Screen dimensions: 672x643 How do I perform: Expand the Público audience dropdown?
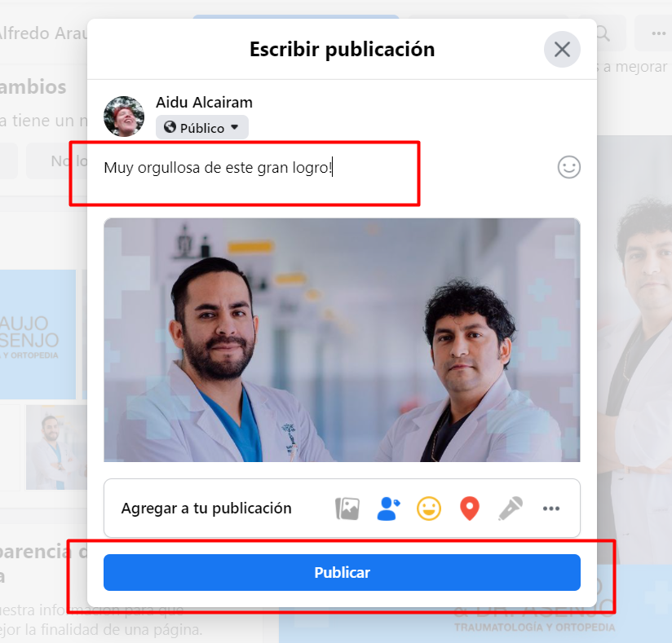(x=202, y=127)
